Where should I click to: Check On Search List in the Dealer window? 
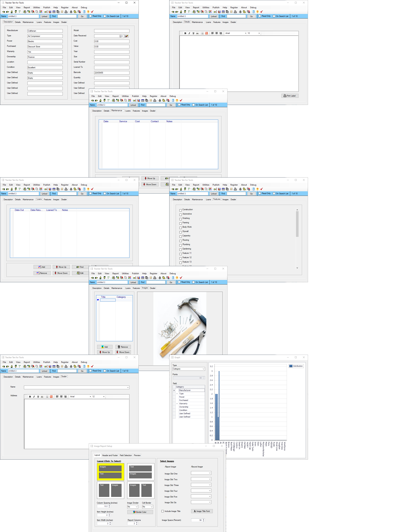105,371
